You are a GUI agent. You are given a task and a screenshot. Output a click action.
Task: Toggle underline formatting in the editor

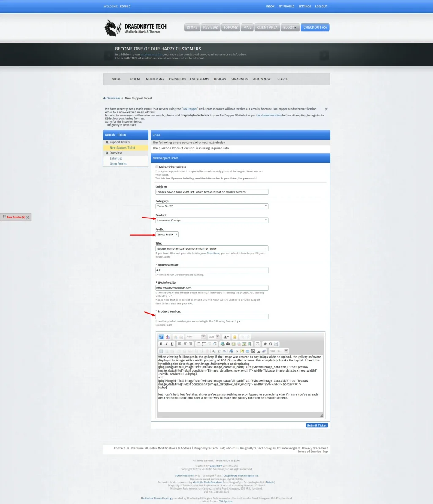coord(172,344)
